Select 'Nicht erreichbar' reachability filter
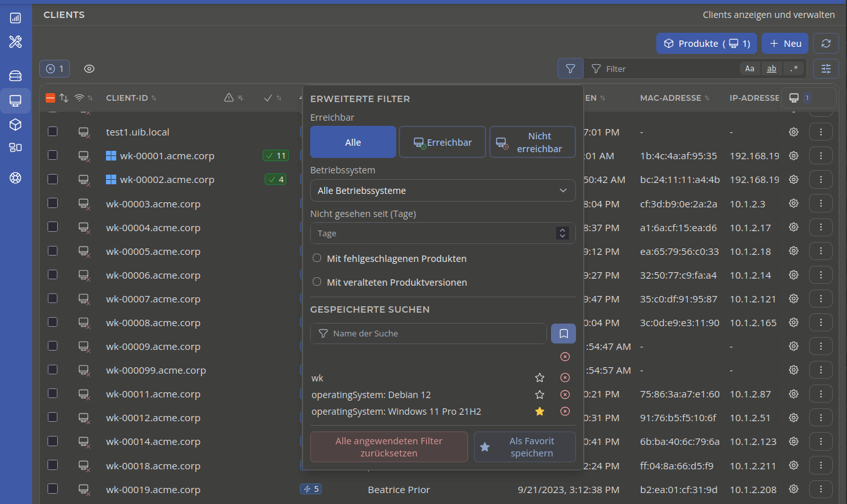Viewport: 847px width, 504px height. point(532,142)
